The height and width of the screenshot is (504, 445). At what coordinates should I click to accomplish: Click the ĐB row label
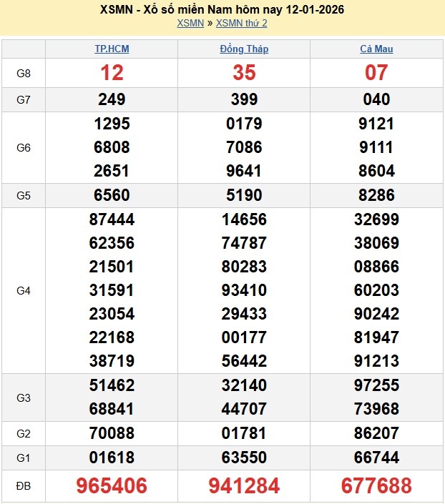tap(23, 486)
